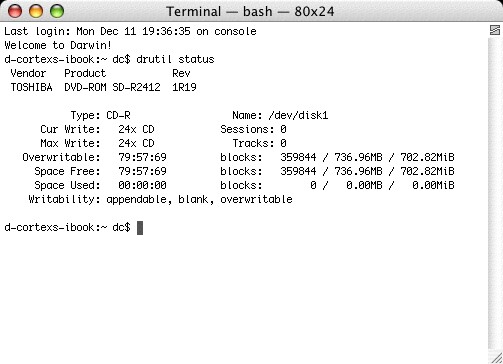This screenshot has width=503, height=364.
Task: Click the vertical scrollbar track
Action: tap(495, 193)
